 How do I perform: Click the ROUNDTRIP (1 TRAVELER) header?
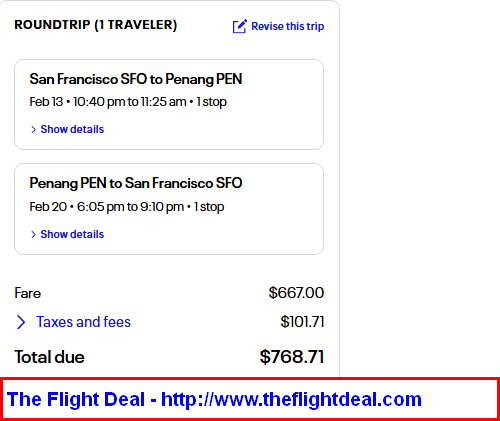tap(96, 25)
